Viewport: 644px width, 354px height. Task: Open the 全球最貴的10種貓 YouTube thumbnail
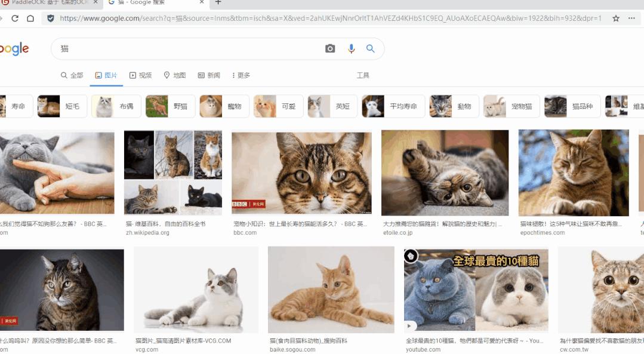pos(476,290)
